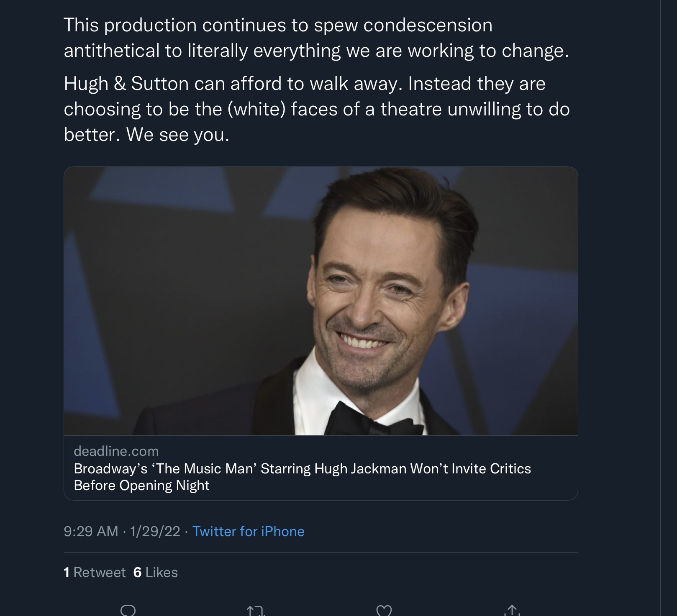This screenshot has width=677, height=616.
Task: Show the '6 Likes' list
Action: pos(156,572)
